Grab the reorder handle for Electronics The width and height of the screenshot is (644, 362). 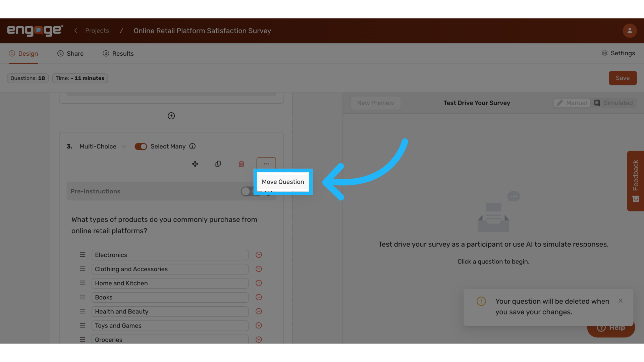[83, 255]
